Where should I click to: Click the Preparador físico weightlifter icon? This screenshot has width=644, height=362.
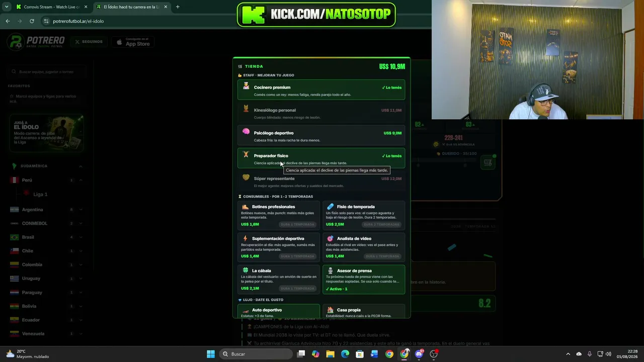point(246,155)
